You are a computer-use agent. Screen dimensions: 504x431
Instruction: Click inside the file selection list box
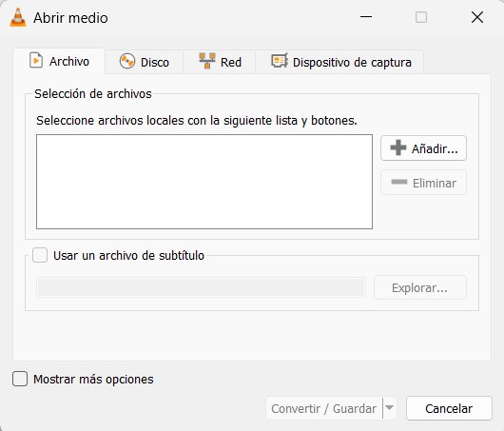204,182
